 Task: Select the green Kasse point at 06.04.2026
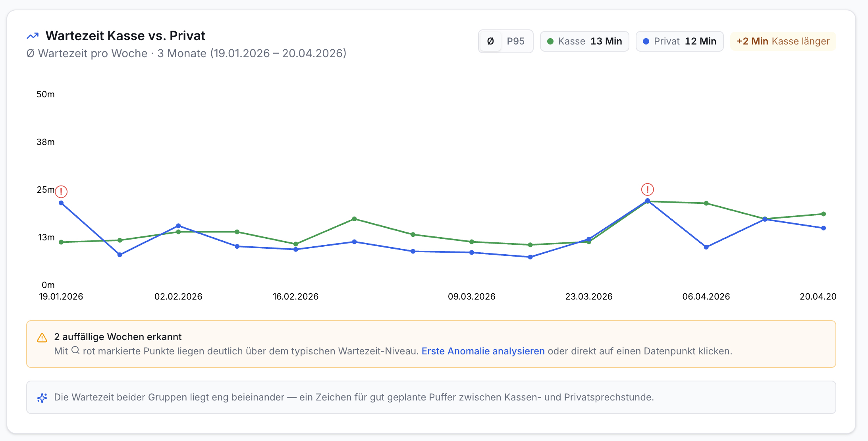coord(706,203)
